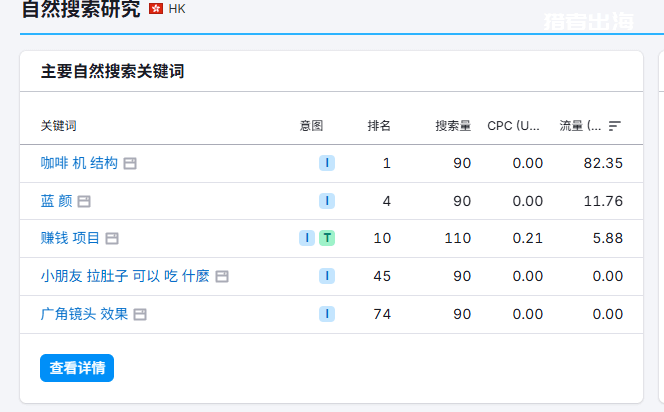Click the HK country label
This screenshot has width=664, height=412.
[177, 9]
